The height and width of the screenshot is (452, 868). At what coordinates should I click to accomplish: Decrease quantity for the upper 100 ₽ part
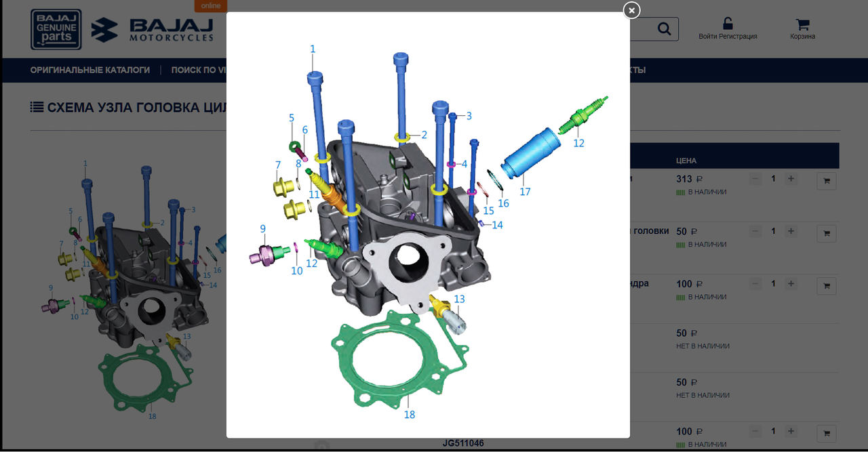tap(755, 284)
